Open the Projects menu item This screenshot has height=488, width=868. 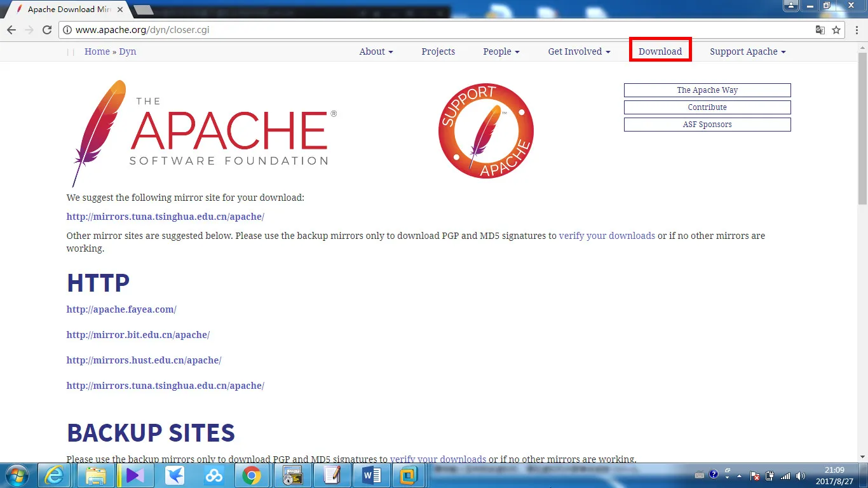pyautogui.click(x=438, y=51)
